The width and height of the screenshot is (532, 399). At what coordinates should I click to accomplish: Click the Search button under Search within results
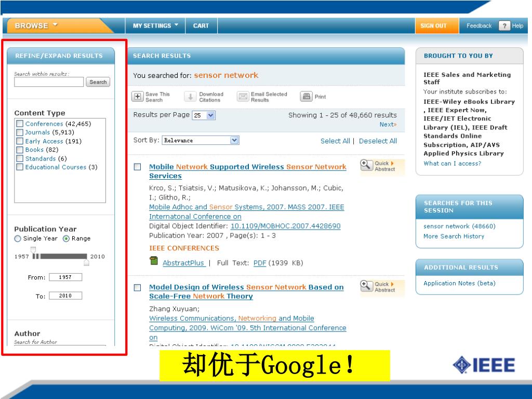(x=98, y=82)
